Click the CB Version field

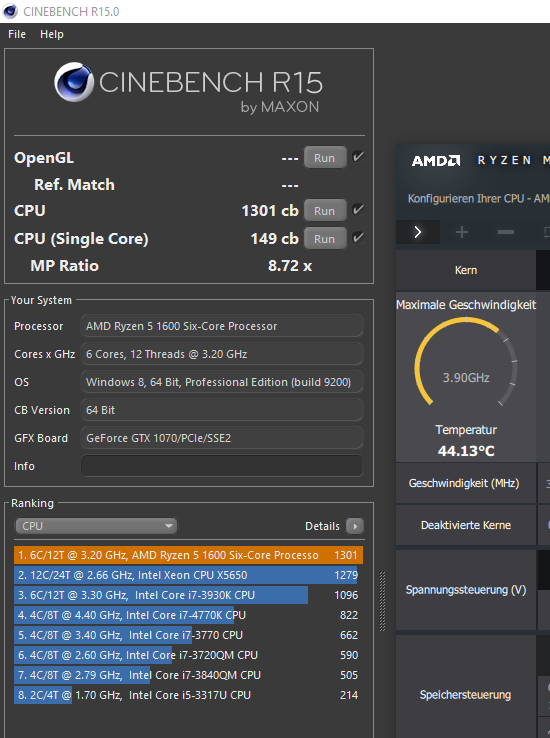(222, 410)
